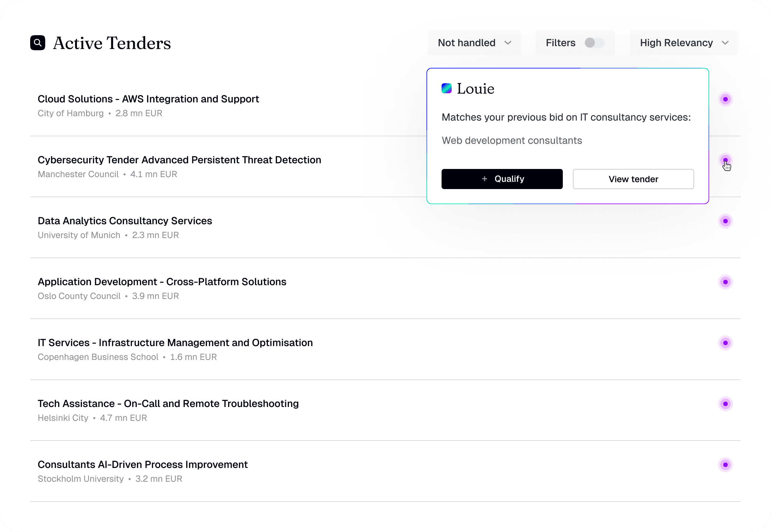
Task: Click purple dot for Consultants AI-Driven tender
Action: (725, 464)
